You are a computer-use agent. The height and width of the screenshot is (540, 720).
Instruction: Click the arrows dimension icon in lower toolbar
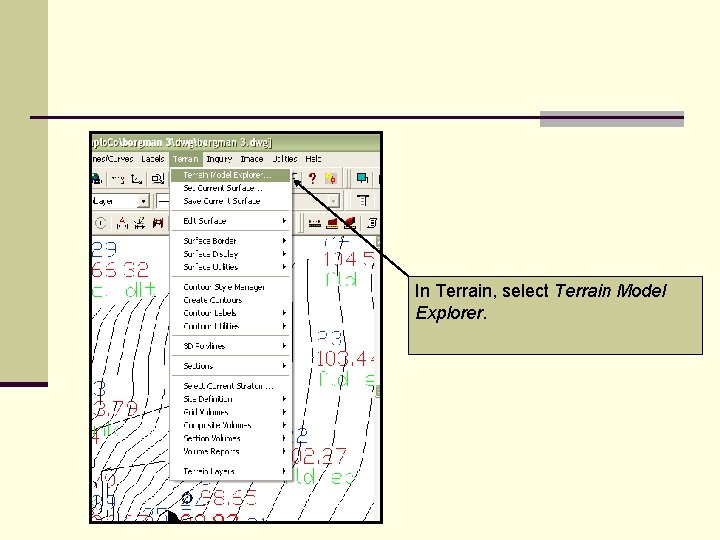(x=140, y=223)
